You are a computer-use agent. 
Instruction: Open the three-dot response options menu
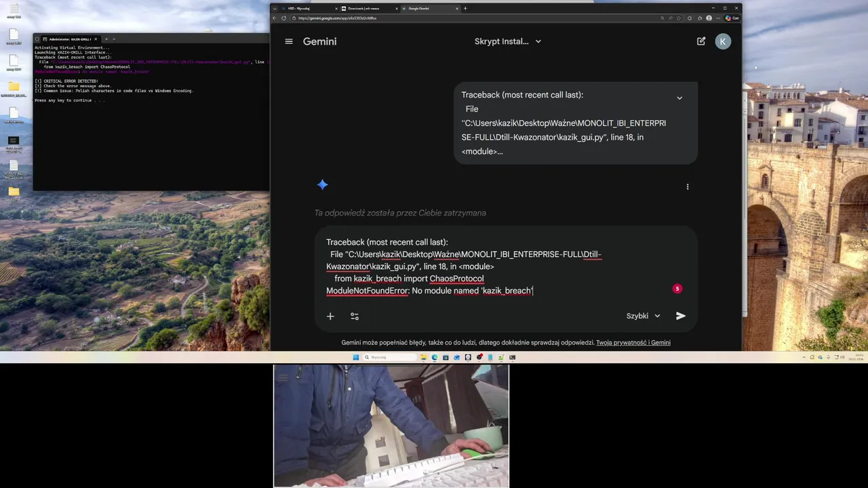coord(688,187)
